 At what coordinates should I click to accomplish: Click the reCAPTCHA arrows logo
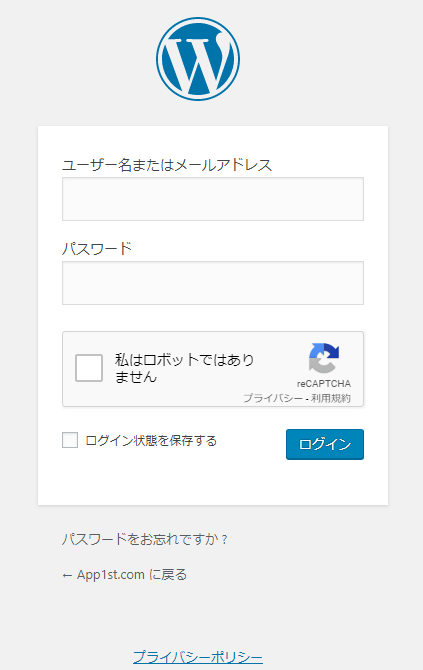(x=324, y=358)
